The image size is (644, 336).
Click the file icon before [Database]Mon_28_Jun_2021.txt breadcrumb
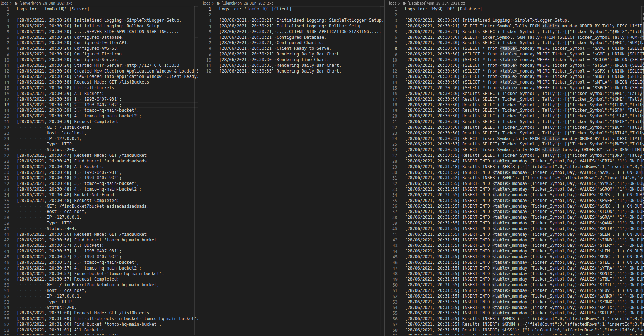point(404,3)
